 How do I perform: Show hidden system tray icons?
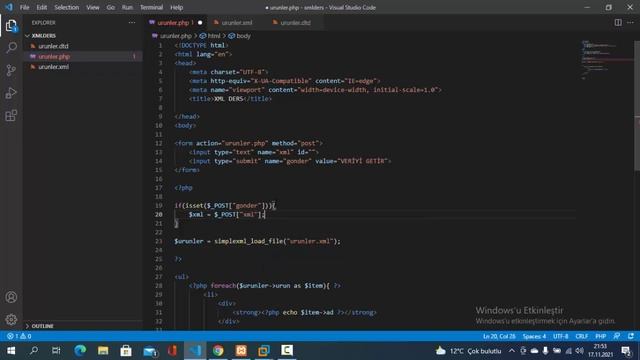tap(511, 351)
